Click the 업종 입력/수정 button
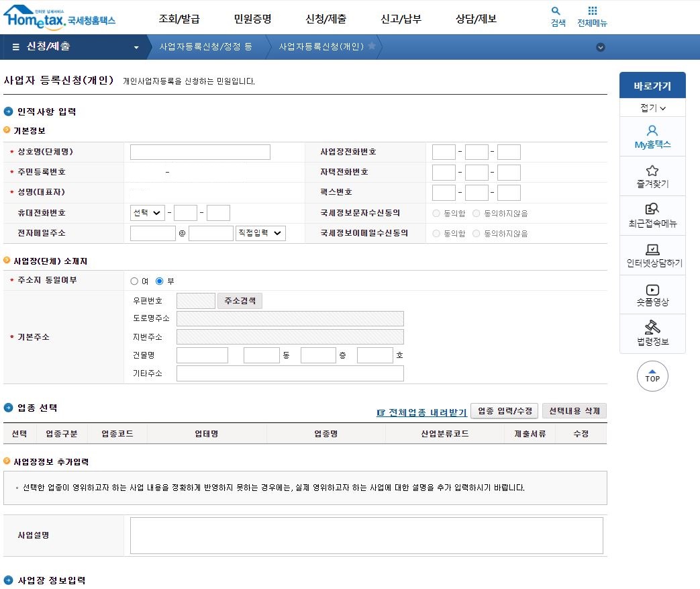The image size is (700, 589). 505,411
